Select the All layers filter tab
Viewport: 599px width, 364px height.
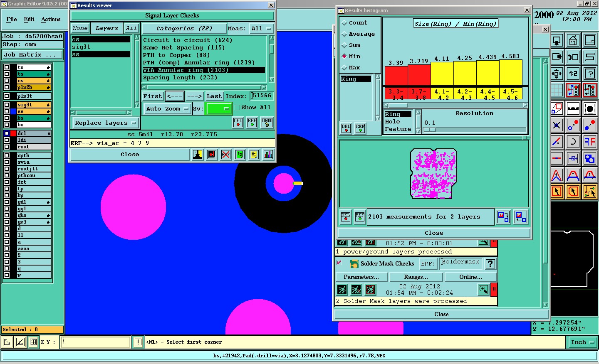(131, 28)
